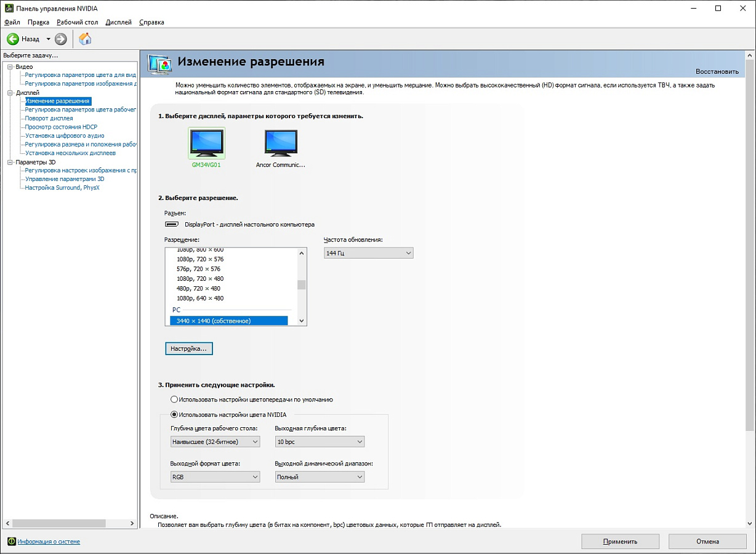Open the Home icon in the toolbar
Viewport: 756px width, 554px height.
[x=85, y=39]
